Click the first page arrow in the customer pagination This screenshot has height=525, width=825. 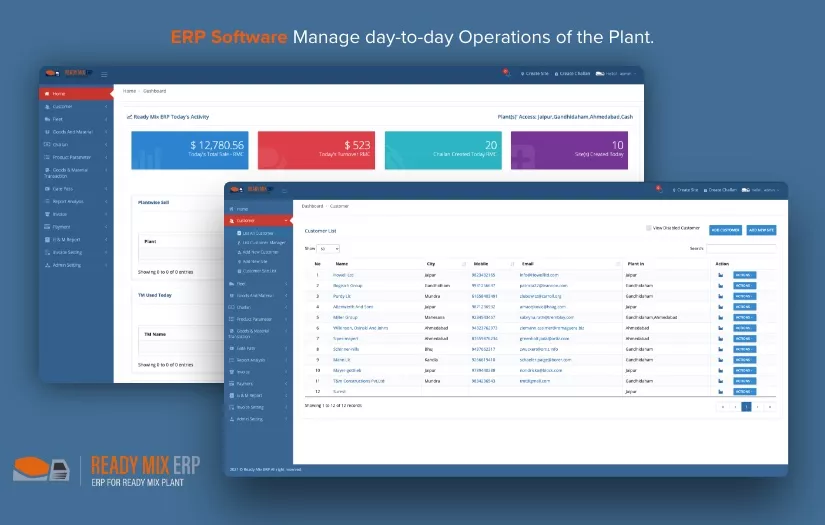click(x=723, y=407)
